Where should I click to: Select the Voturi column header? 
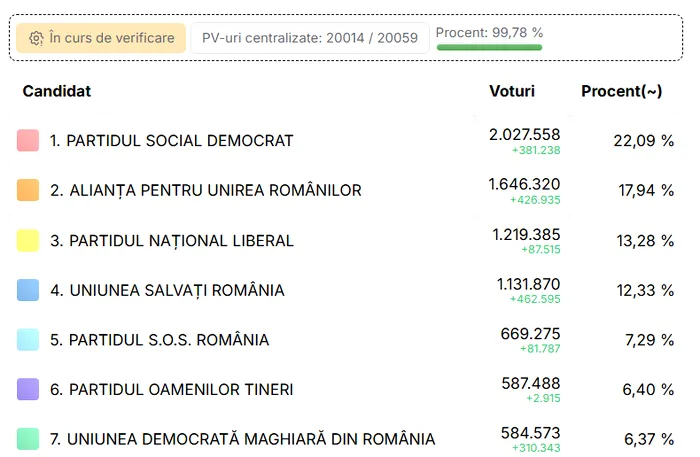(x=512, y=91)
